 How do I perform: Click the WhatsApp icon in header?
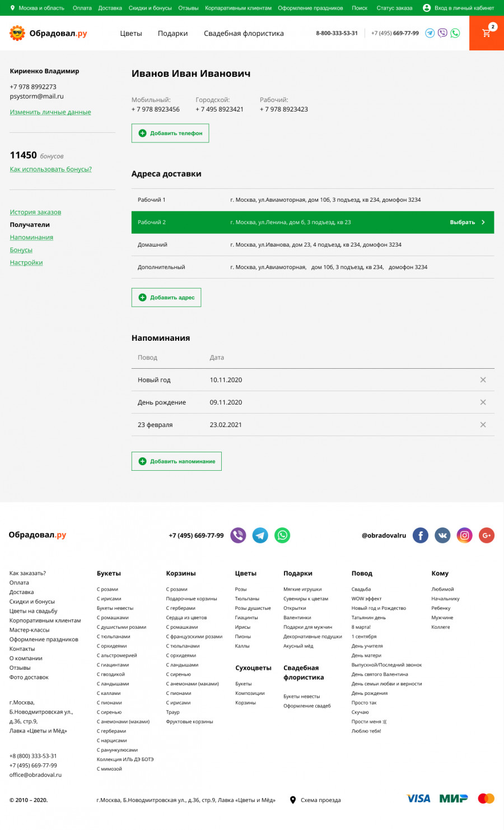[455, 33]
